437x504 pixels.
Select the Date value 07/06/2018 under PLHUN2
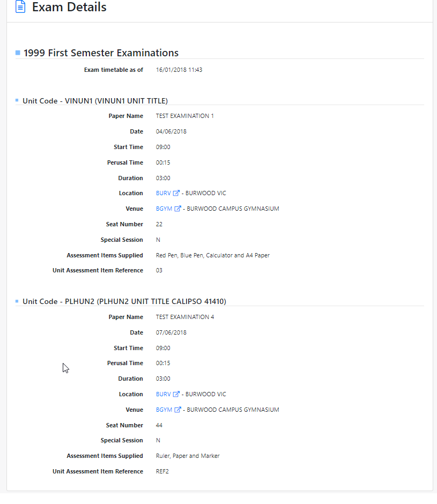tap(171, 332)
